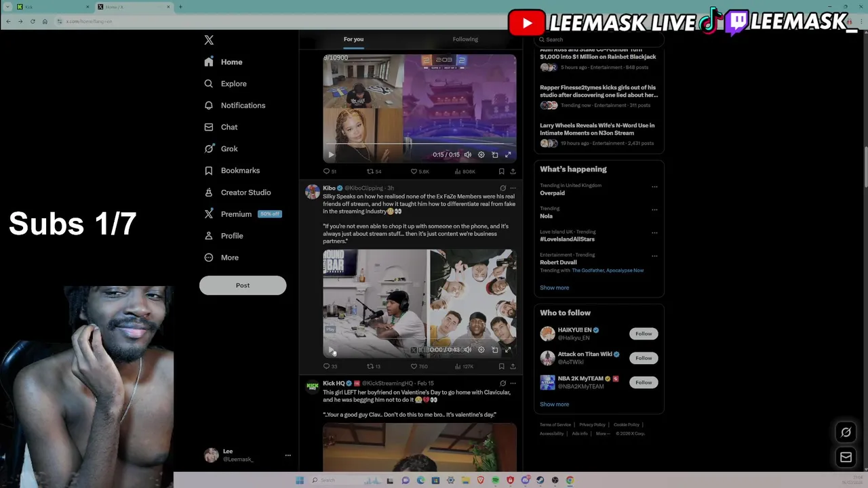Repost the post with 54 reposts
Viewport: 868px width, 488px height.
(374, 171)
